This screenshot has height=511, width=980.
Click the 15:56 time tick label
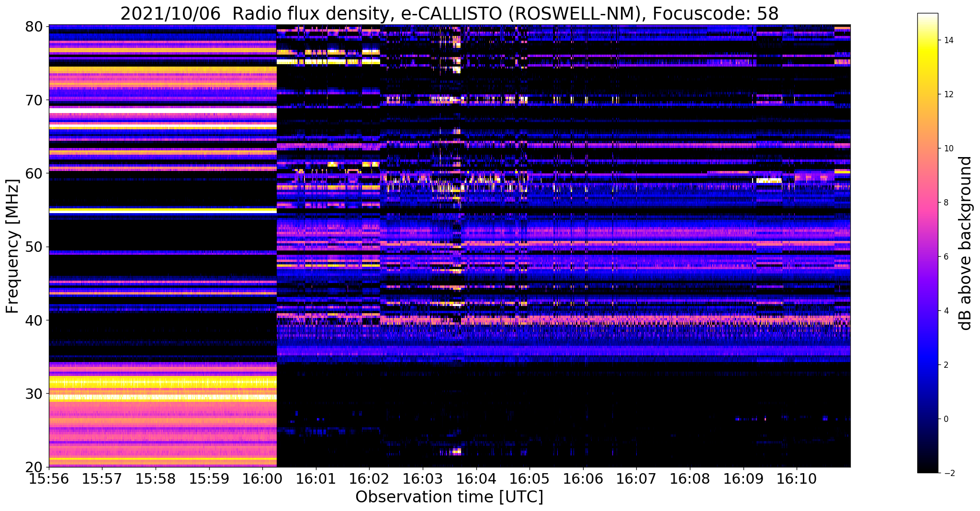tap(49, 479)
